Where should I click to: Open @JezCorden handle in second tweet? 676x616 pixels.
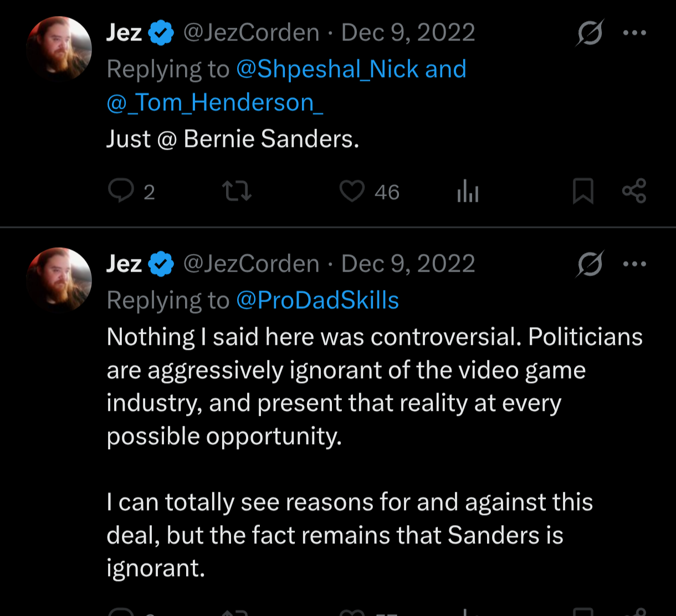[252, 264]
